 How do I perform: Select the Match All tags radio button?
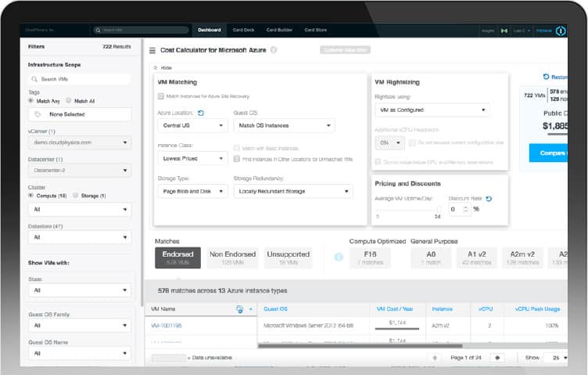pos(69,101)
